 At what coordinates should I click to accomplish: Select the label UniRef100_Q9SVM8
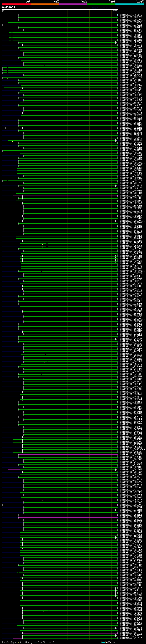point(131,40)
